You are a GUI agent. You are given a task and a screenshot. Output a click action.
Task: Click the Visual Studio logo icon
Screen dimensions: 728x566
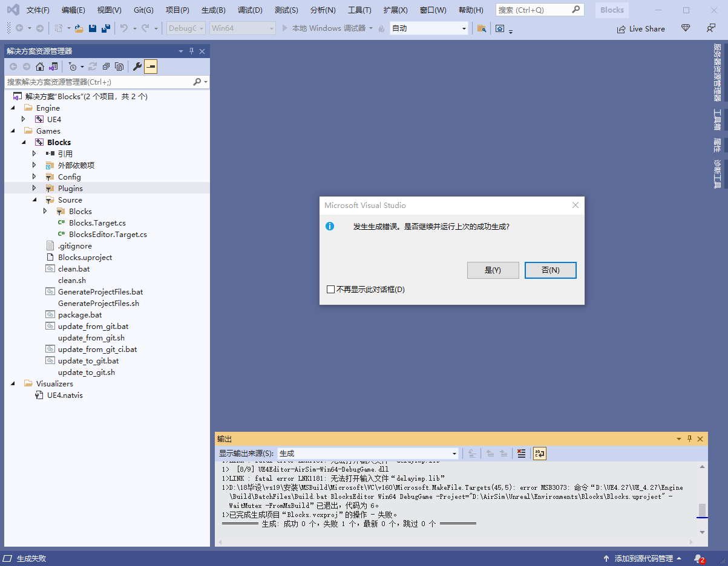(13, 10)
